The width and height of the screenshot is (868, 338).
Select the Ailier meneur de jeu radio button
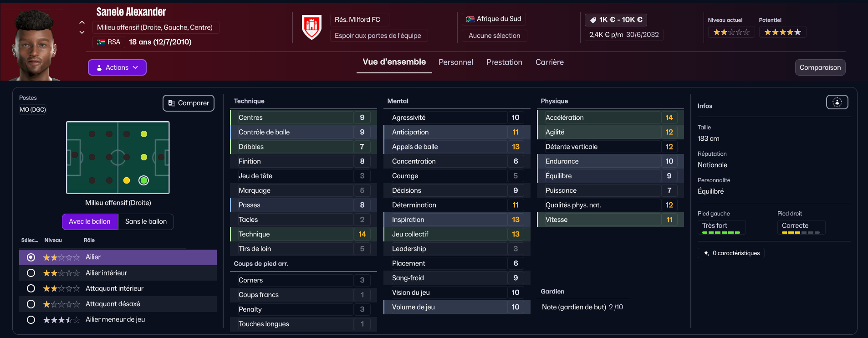coord(31,320)
